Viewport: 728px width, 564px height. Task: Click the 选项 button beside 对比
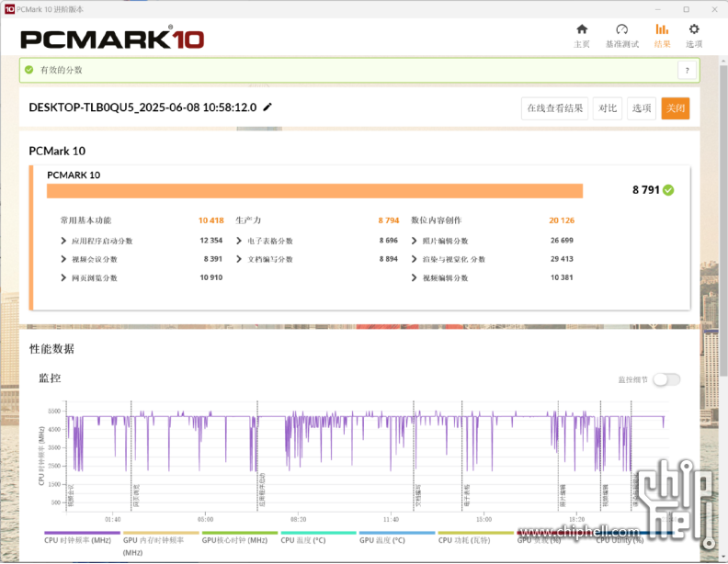point(642,108)
